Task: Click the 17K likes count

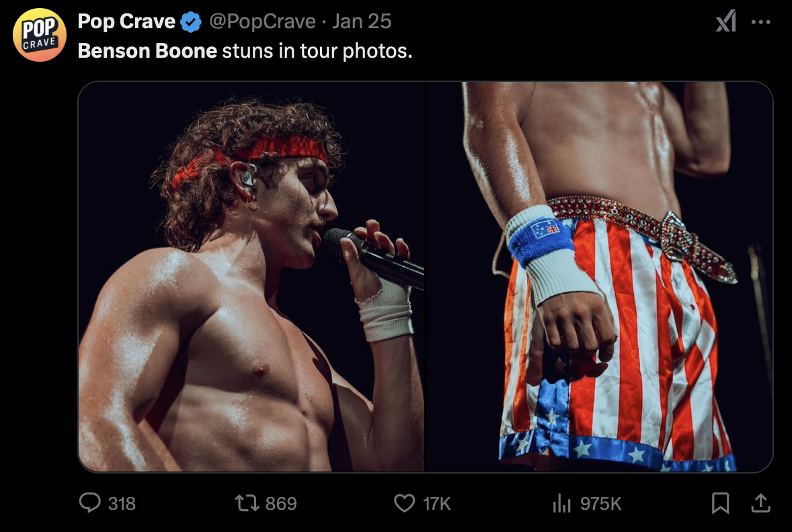Action: coord(436,503)
